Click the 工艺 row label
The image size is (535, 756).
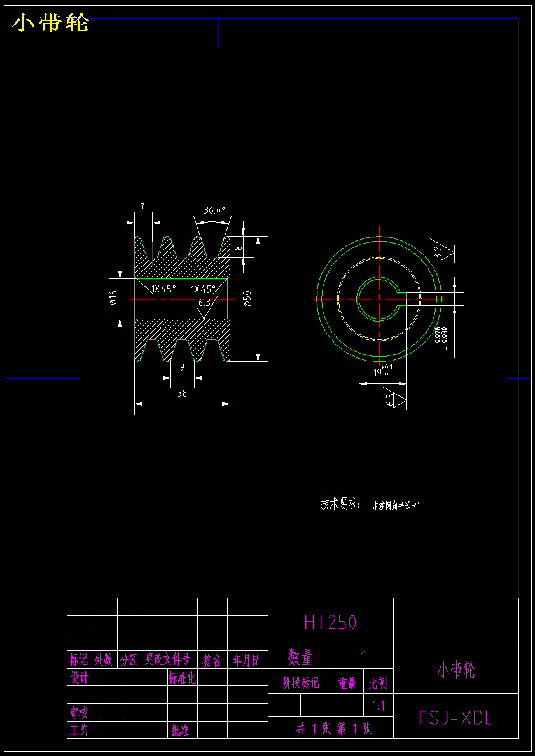(79, 731)
